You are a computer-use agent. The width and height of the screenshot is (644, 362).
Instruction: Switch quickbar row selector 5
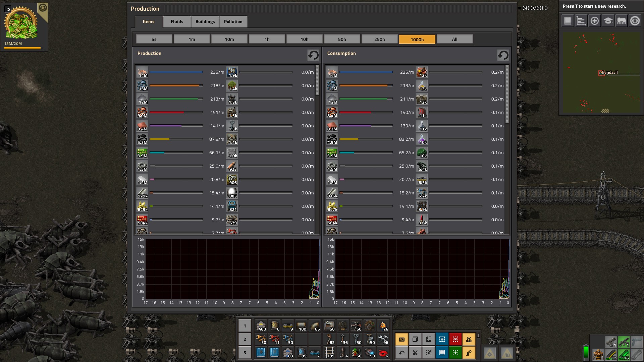click(245, 353)
